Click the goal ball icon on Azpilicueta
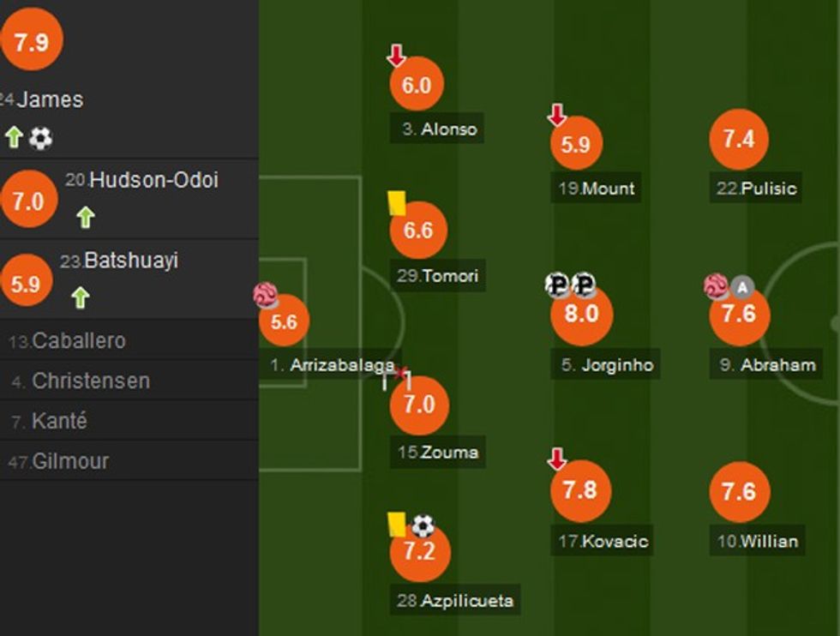Image resolution: width=840 pixels, height=636 pixels. tap(423, 525)
